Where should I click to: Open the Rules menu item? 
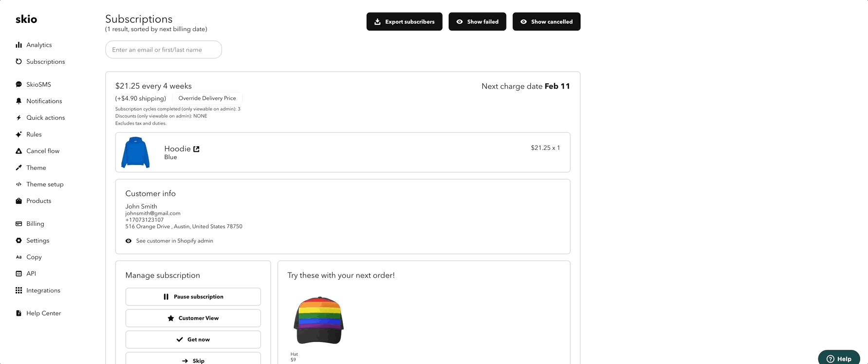tap(34, 134)
